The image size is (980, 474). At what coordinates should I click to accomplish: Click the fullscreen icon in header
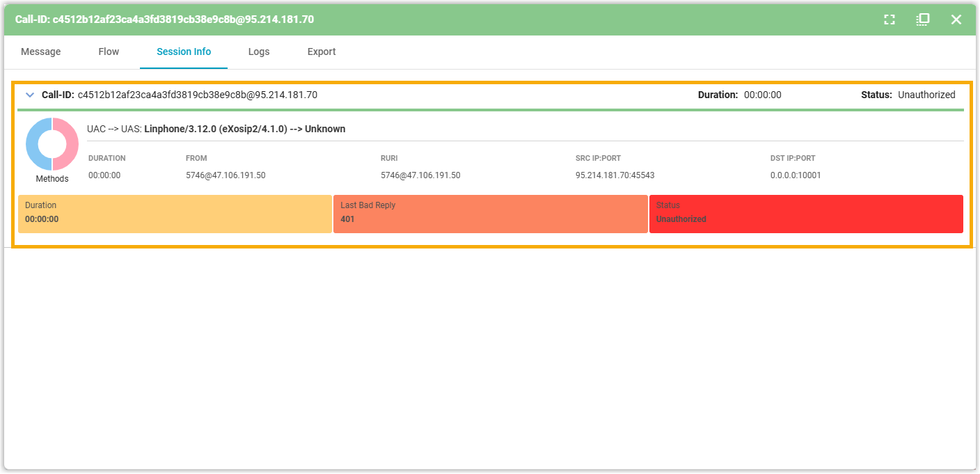[x=889, y=19]
